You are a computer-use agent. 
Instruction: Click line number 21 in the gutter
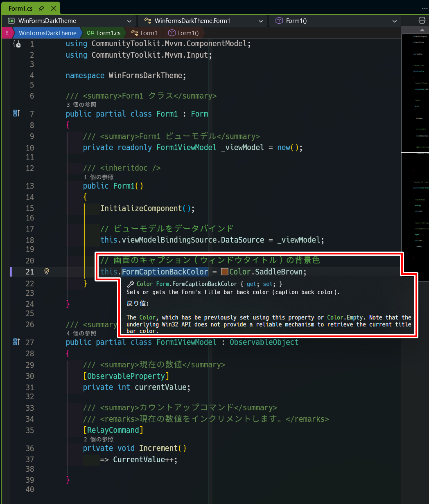[30, 272]
